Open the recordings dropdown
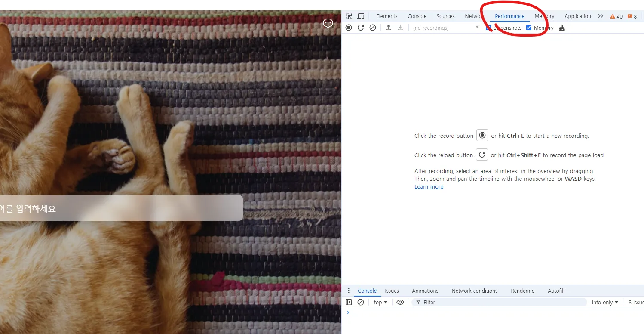The width and height of the screenshot is (644, 334). tap(446, 28)
